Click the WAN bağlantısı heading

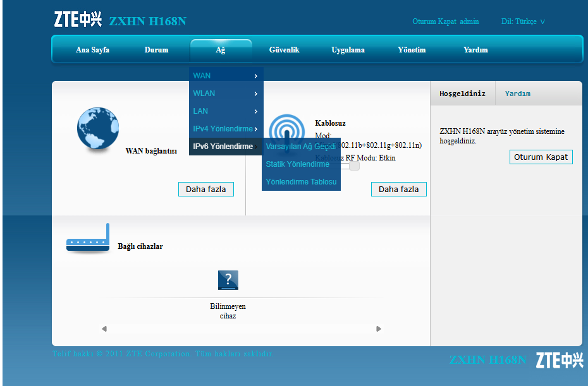click(x=151, y=151)
